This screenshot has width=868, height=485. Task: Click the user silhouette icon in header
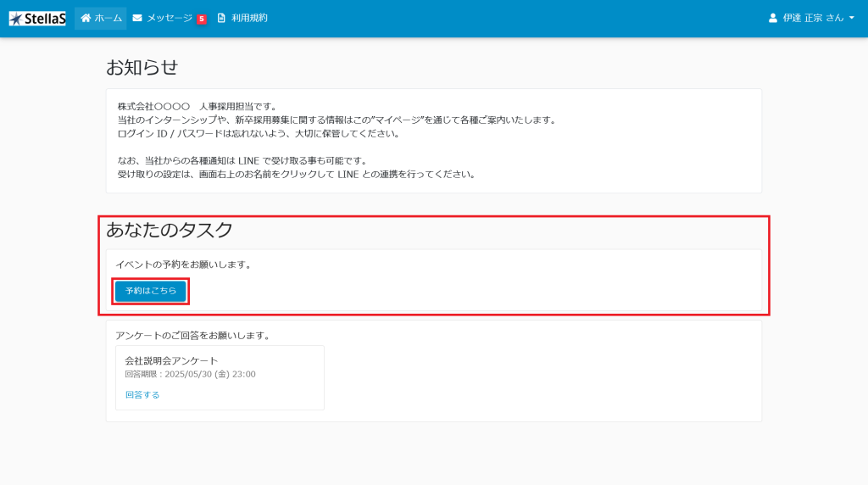tap(772, 18)
